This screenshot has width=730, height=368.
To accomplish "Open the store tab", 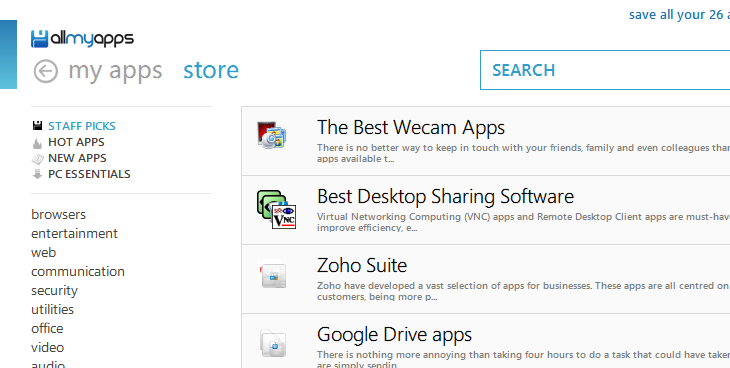I will pyautogui.click(x=211, y=70).
